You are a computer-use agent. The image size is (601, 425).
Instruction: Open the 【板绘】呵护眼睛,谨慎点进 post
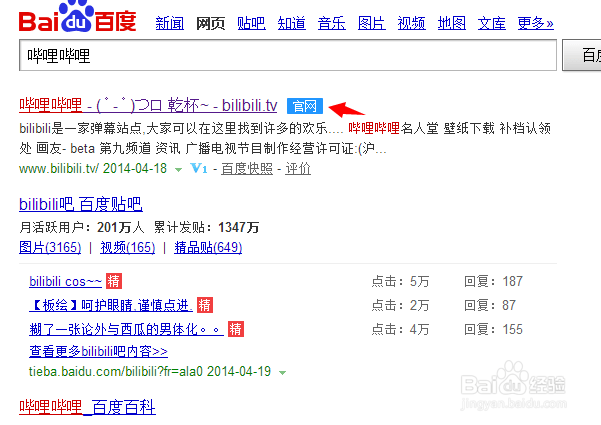click(111, 305)
